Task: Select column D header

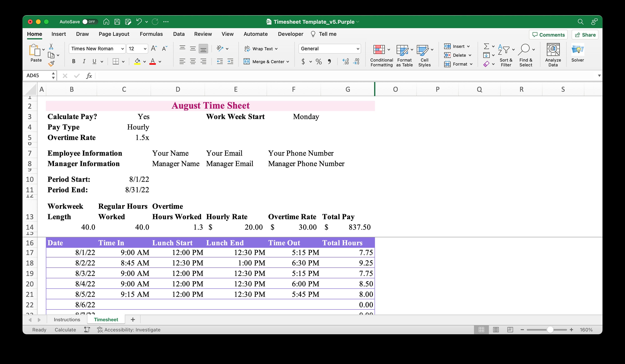Action: [x=178, y=89]
